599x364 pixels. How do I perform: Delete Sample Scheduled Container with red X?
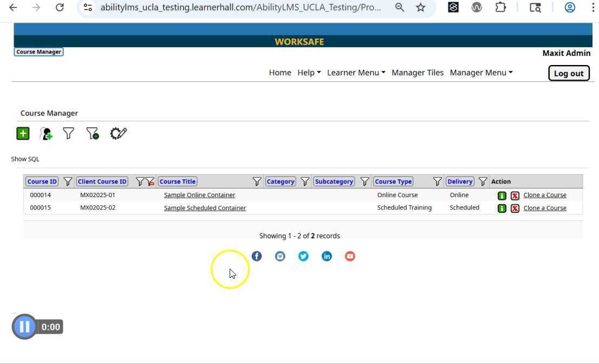515,209
